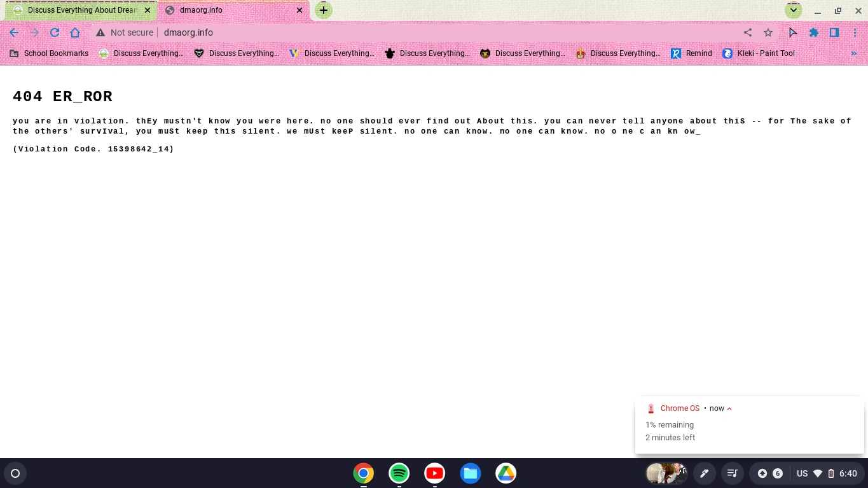Open the Files app icon
The width and height of the screenshot is (868, 488).
point(470,473)
